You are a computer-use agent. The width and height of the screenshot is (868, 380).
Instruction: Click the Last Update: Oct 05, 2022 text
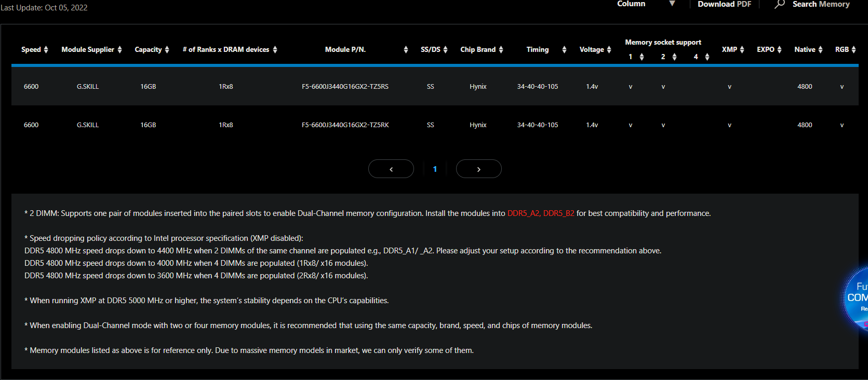click(44, 8)
